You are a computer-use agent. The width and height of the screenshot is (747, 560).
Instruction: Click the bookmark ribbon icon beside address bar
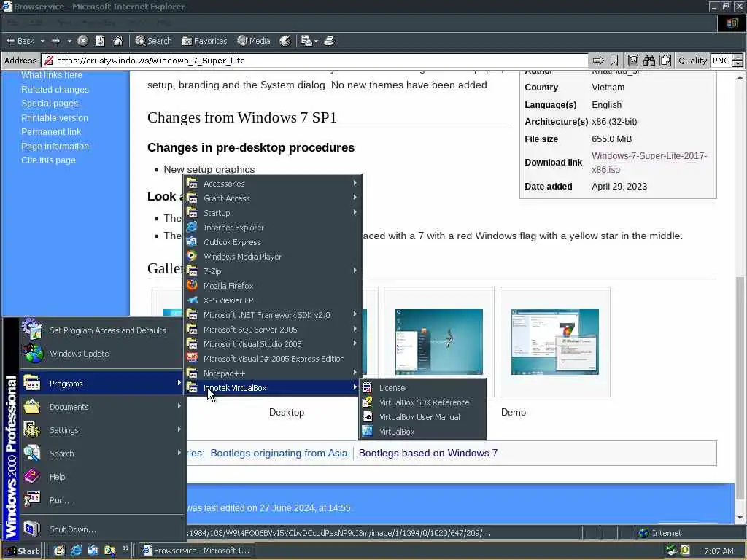tap(614, 61)
